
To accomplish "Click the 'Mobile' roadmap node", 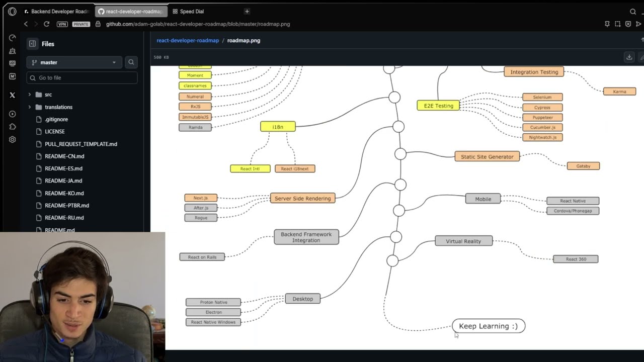I will click(x=483, y=199).
